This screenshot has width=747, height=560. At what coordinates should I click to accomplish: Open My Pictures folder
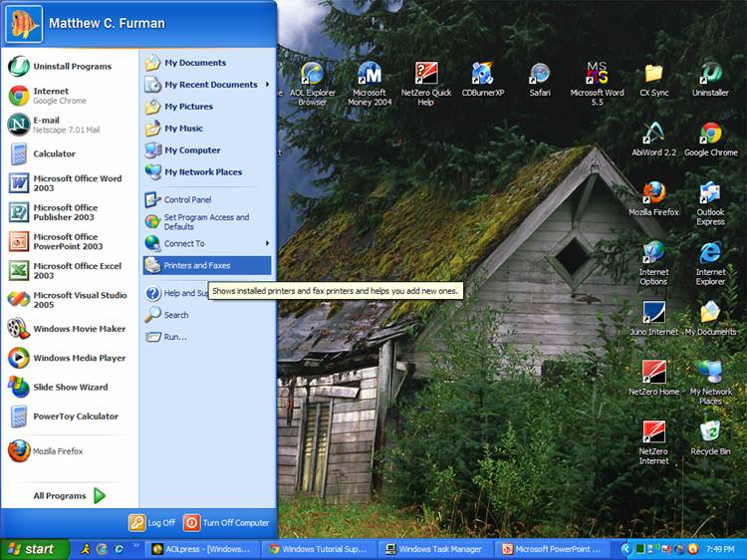pyautogui.click(x=207, y=107)
